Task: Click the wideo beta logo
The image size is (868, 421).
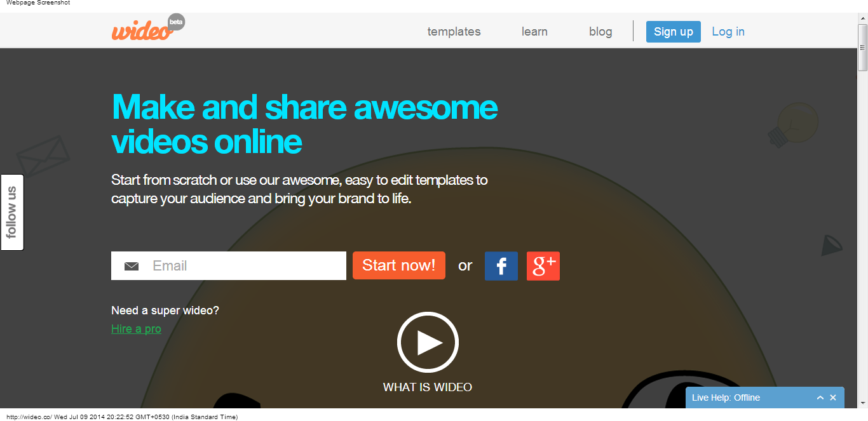Action: click(148, 28)
